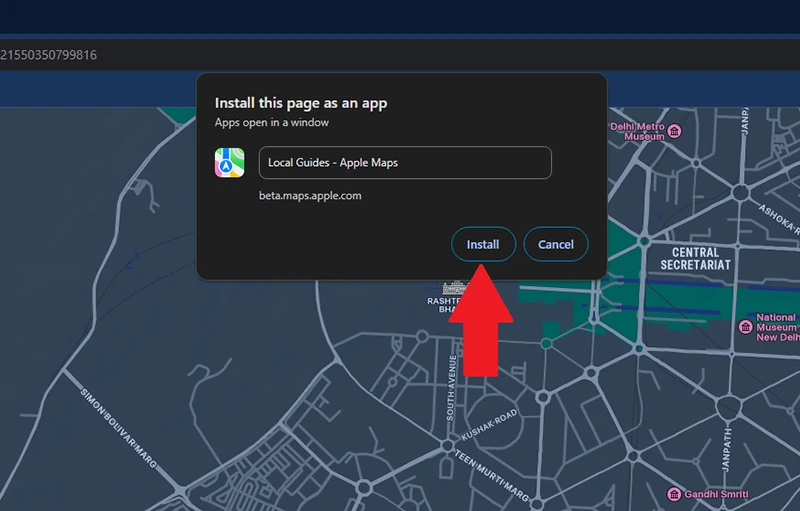The image size is (800, 511).
Task: Click the 'beta.maps.apple.com' text in dialog
Action: [x=310, y=196]
